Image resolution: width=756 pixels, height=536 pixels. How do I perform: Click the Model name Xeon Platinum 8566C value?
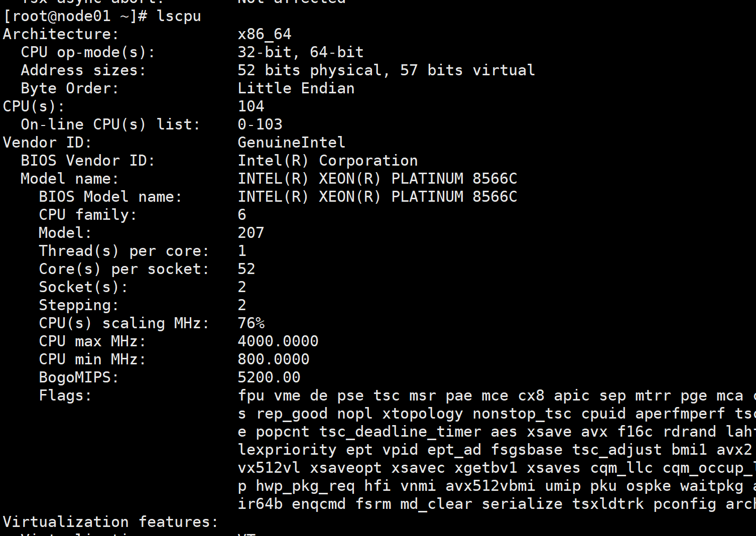377,179
